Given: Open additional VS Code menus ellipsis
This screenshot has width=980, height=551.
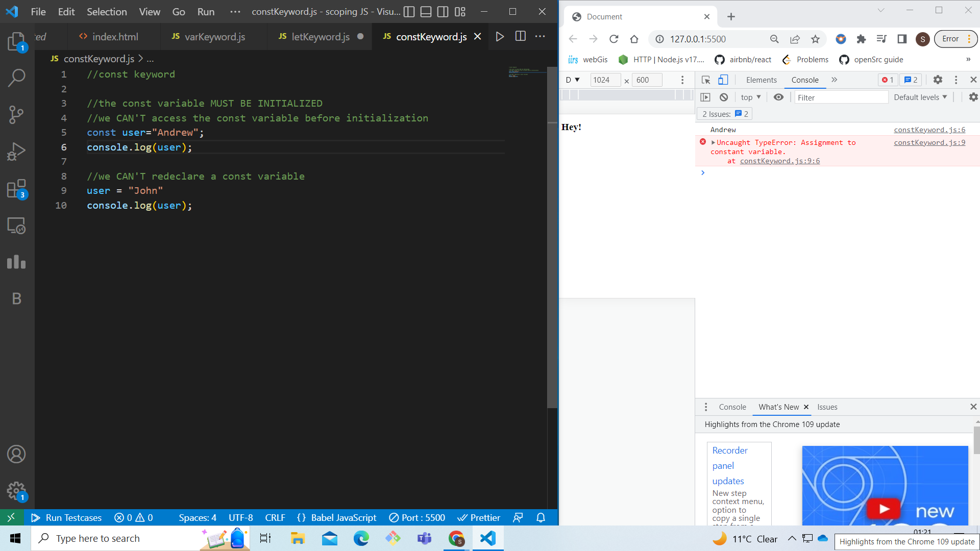Looking at the screenshot, I should pyautogui.click(x=235, y=12).
